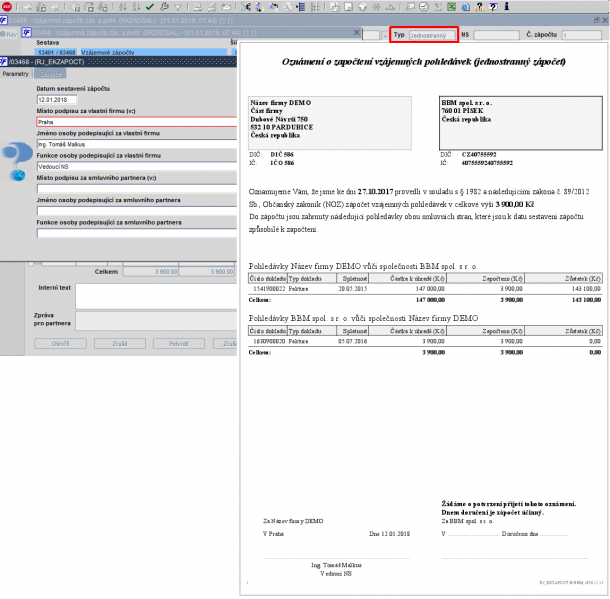
Task: Click the envelope mail icon
Action: coord(226,7)
